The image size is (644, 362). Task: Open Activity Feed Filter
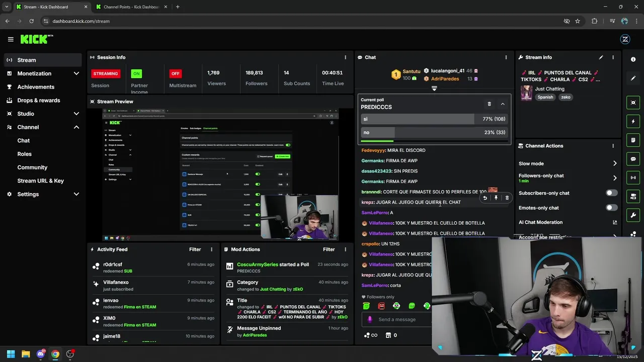click(195, 249)
